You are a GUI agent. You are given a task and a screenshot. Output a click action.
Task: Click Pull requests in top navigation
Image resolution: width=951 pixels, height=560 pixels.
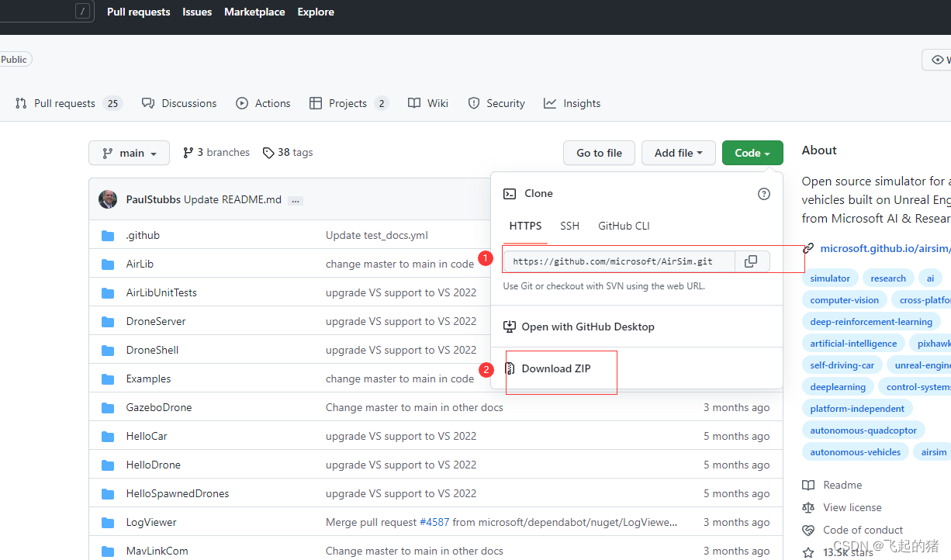[139, 12]
